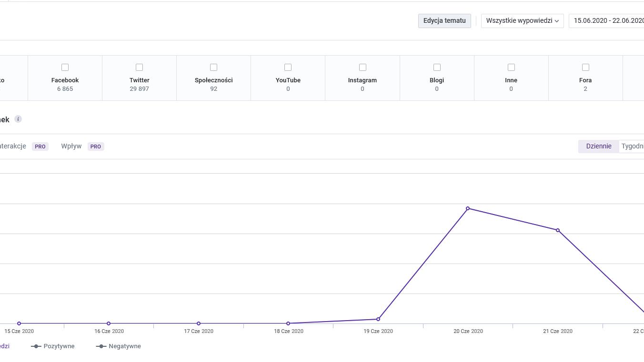
Task: Toggle the Pozytywne legend series
Action: [53, 346]
